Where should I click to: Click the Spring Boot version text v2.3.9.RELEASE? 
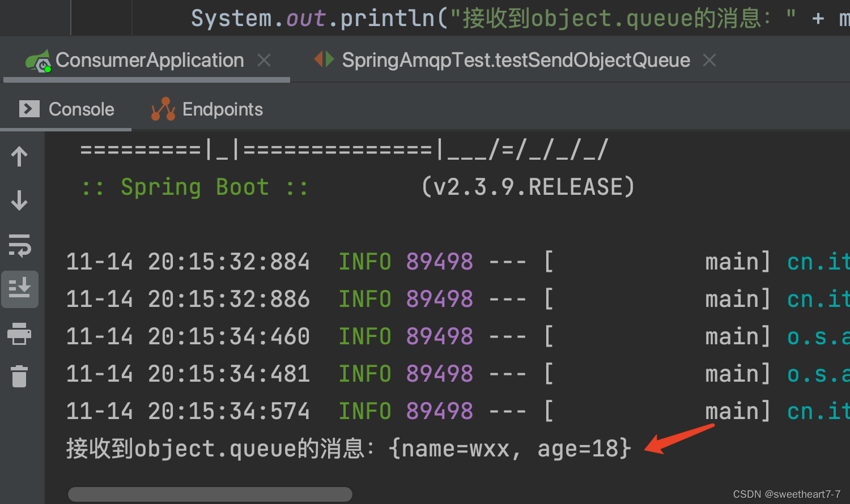point(528,187)
